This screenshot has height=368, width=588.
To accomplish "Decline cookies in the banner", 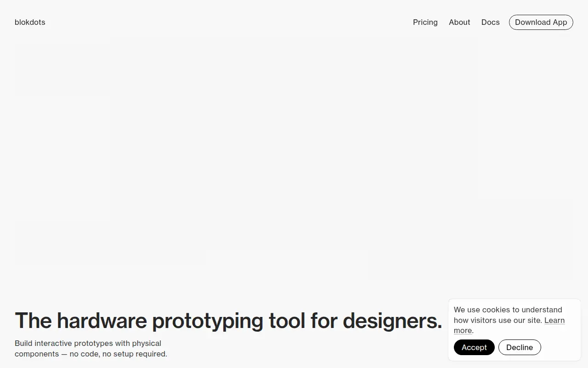I will 520,347.
